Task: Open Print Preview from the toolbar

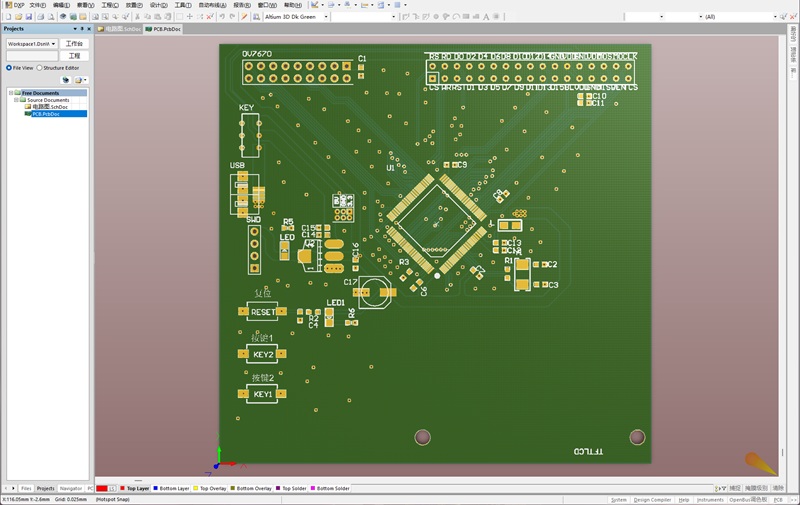Action: [51, 17]
